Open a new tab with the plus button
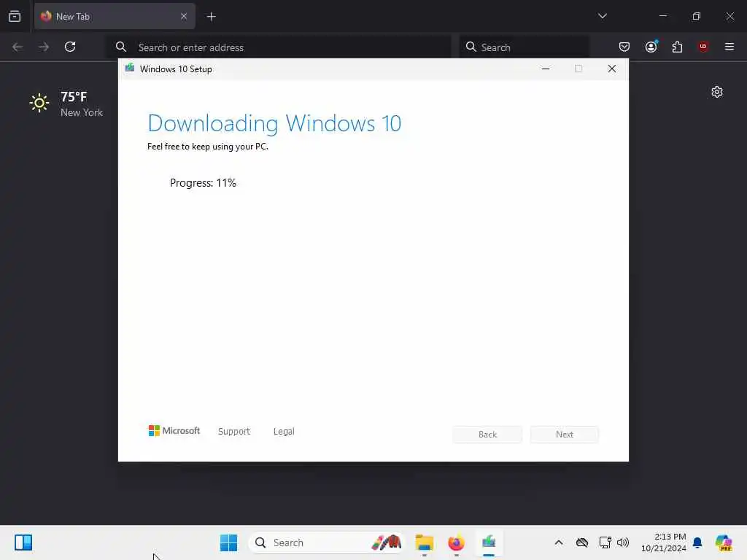The height and width of the screenshot is (560, 747). click(212, 17)
